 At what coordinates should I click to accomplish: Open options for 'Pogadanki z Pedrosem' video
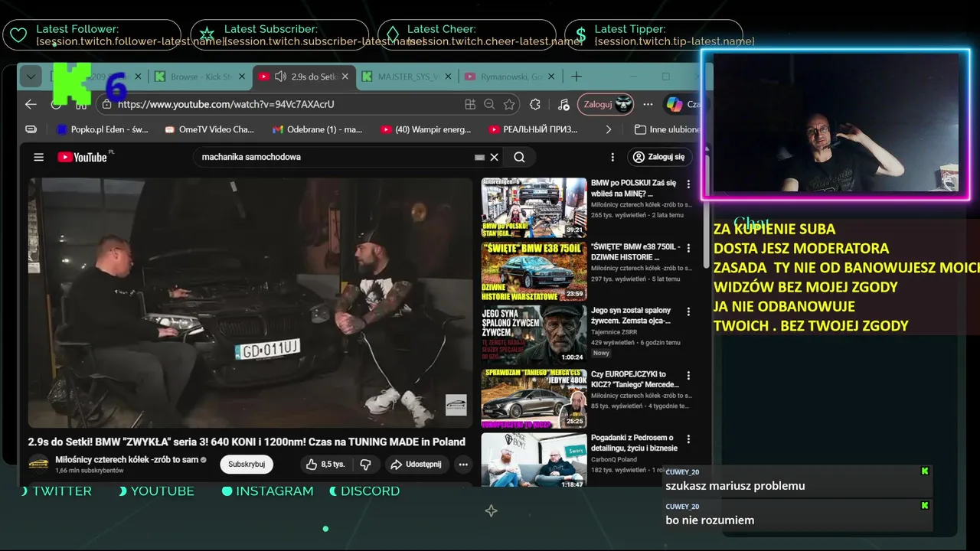(x=688, y=439)
